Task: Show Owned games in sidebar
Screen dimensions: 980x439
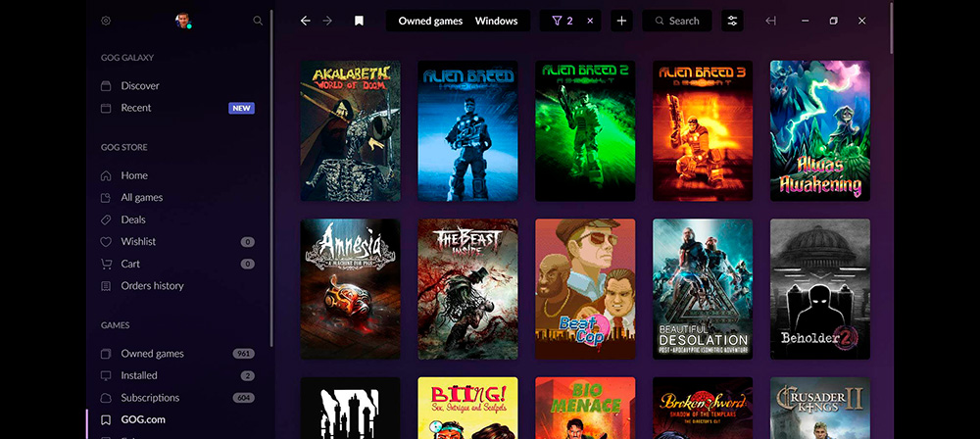Action: pyautogui.click(x=153, y=354)
